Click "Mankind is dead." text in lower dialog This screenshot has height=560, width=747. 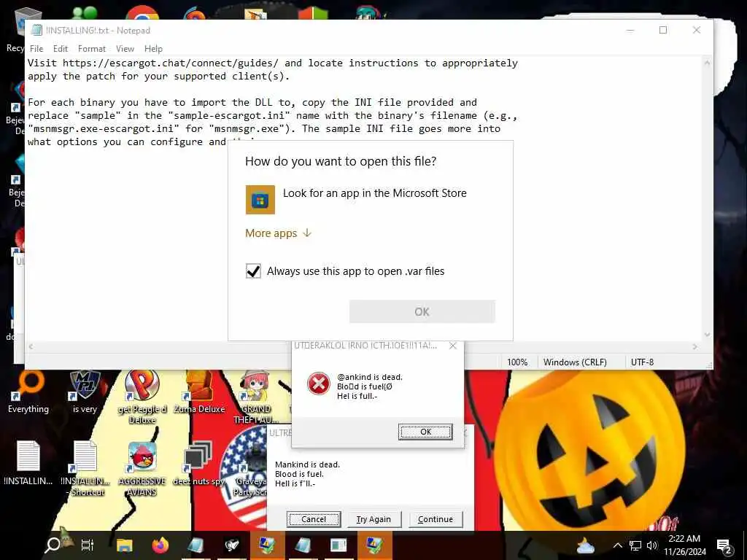(x=307, y=464)
